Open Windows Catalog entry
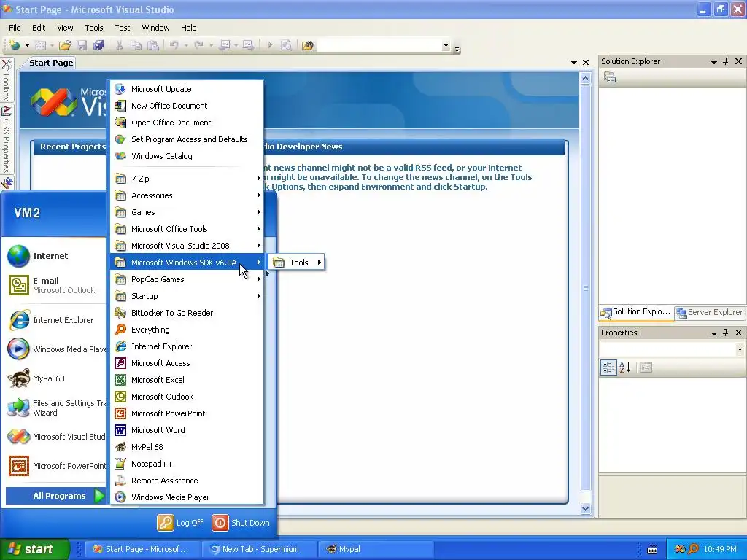Image resolution: width=747 pixels, height=560 pixels. [187, 156]
